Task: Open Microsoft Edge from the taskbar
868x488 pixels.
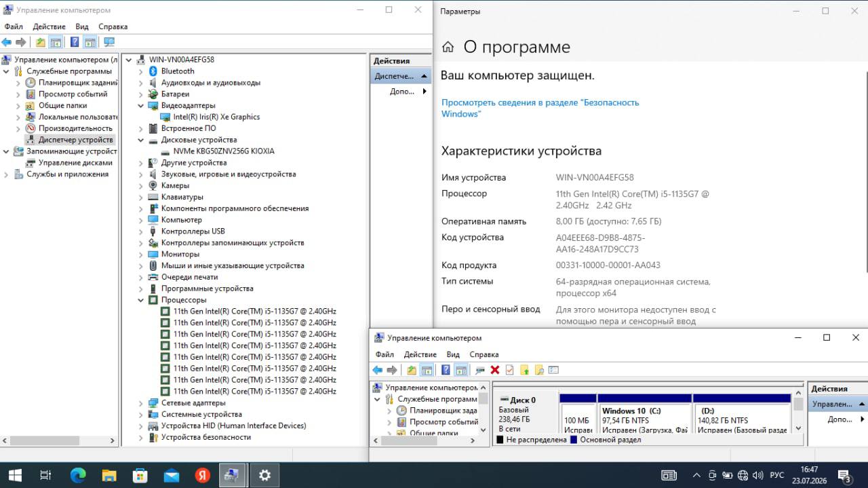Action: tap(78, 475)
